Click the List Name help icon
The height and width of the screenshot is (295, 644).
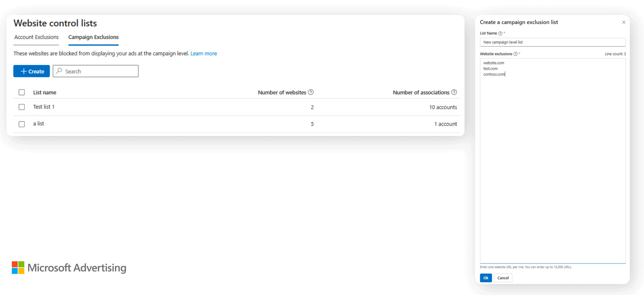pyautogui.click(x=500, y=33)
